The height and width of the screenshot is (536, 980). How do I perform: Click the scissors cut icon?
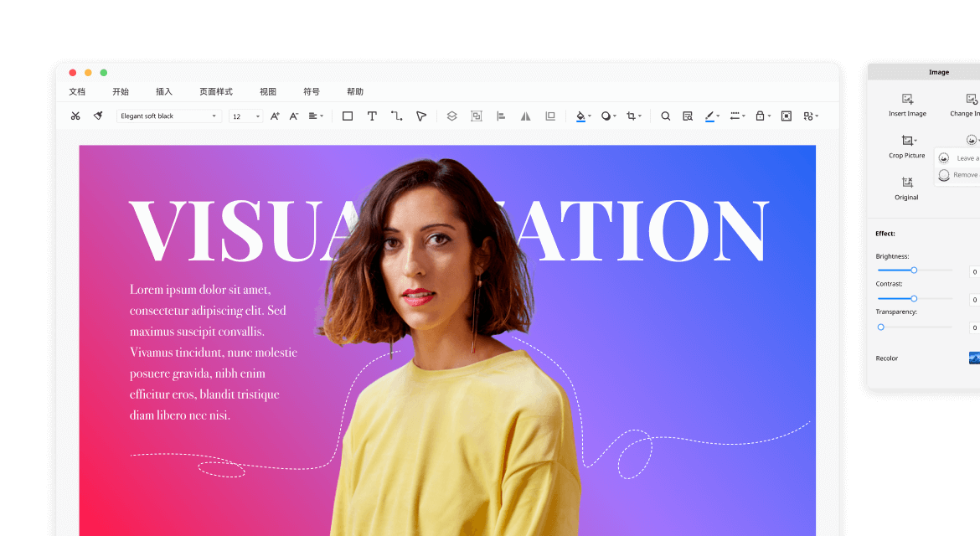pyautogui.click(x=75, y=116)
